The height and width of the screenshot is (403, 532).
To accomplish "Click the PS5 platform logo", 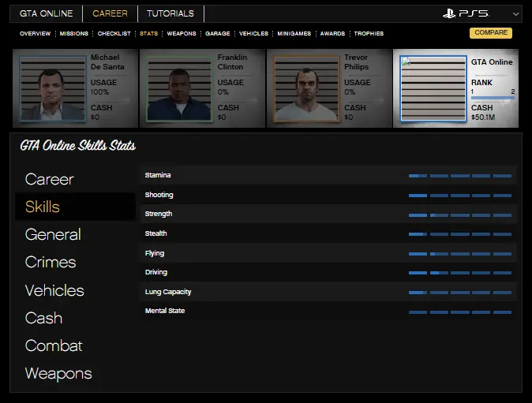I will click(x=465, y=13).
